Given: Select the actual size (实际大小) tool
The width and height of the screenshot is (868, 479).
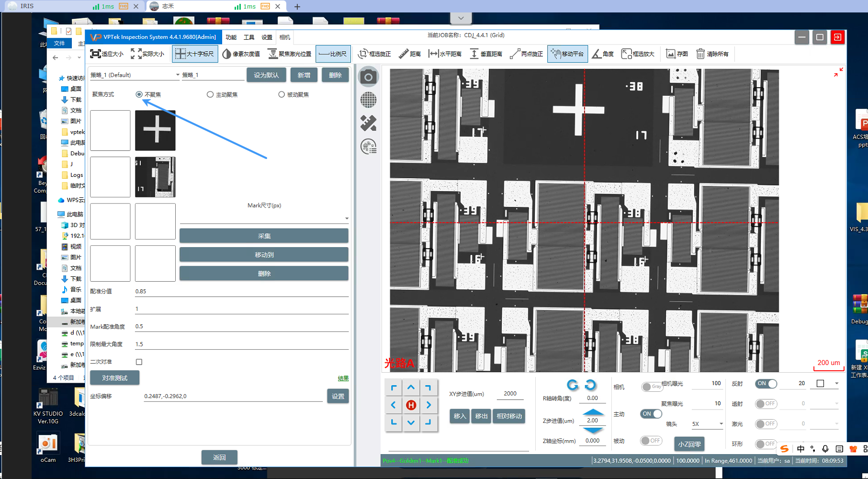Looking at the screenshot, I should 147,54.
